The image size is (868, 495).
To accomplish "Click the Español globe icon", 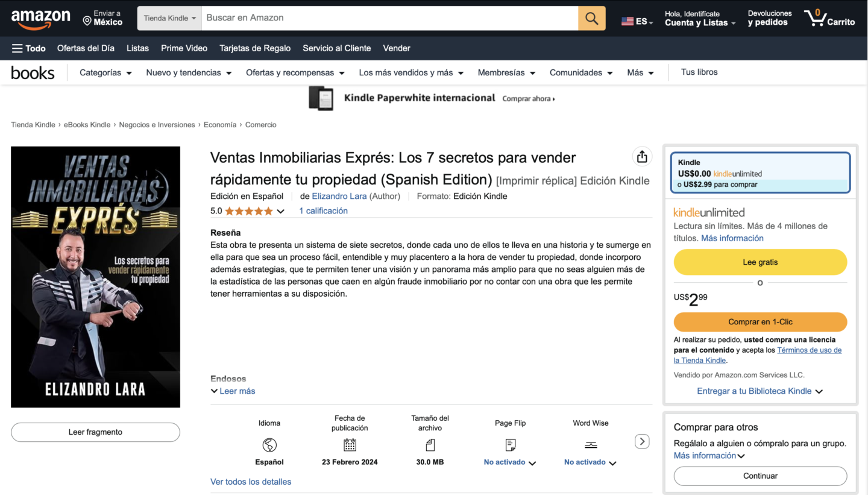I will point(269,446).
